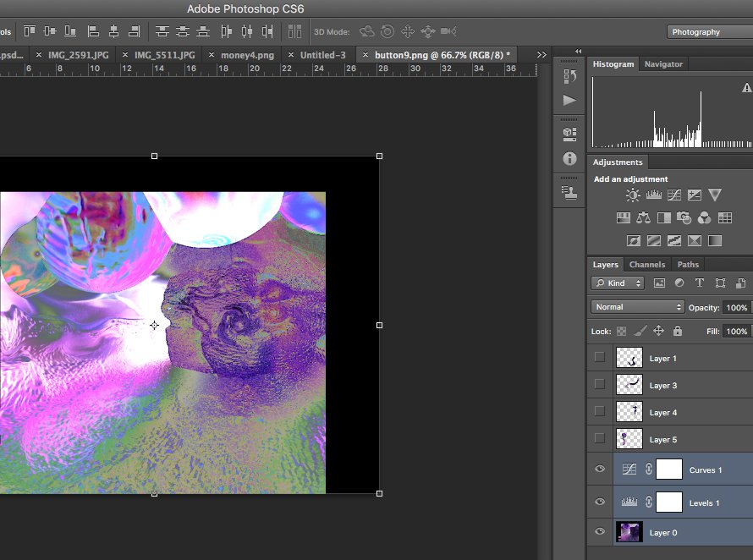
Task: Switch to the Paths tab
Action: click(688, 265)
